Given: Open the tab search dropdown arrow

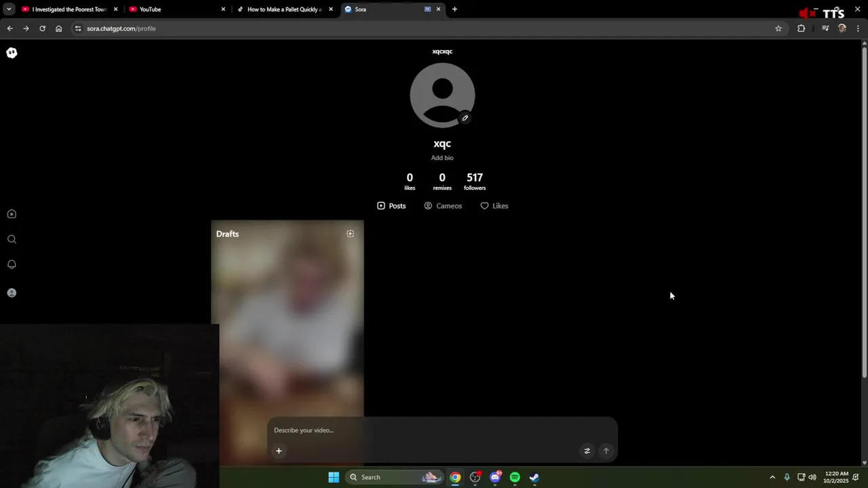Looking at the screenshot, I should click(9, 9).
